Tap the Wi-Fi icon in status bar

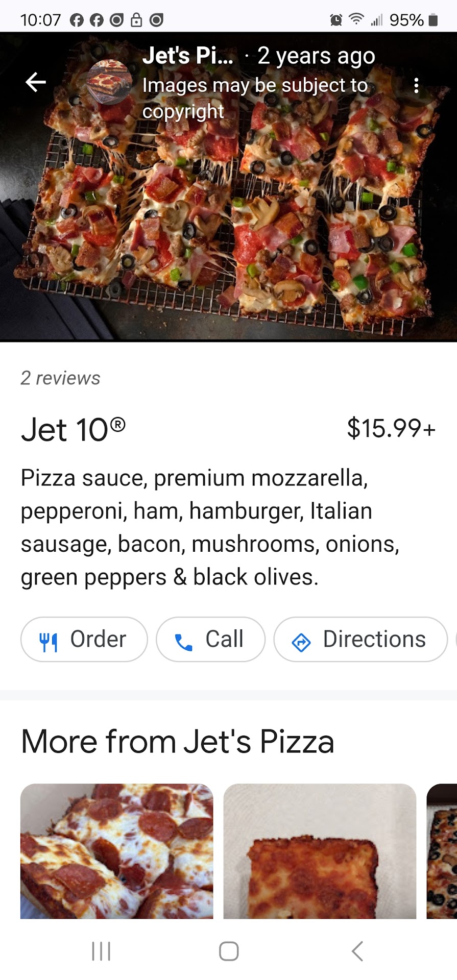point(356,19)
